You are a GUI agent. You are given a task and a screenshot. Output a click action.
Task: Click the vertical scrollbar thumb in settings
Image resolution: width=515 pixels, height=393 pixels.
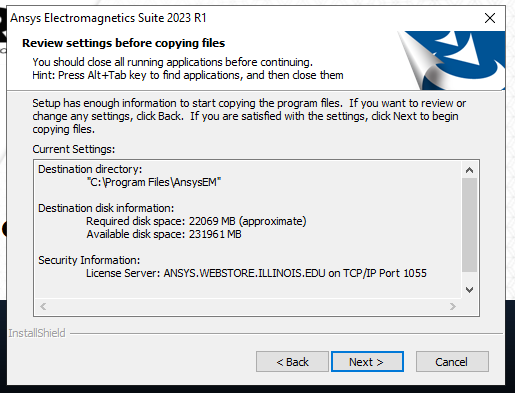click(469, 225)
